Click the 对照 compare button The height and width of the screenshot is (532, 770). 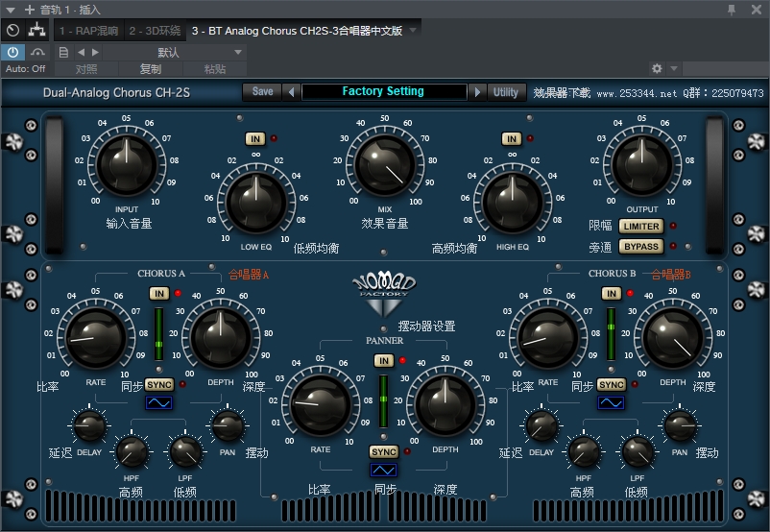86,69
